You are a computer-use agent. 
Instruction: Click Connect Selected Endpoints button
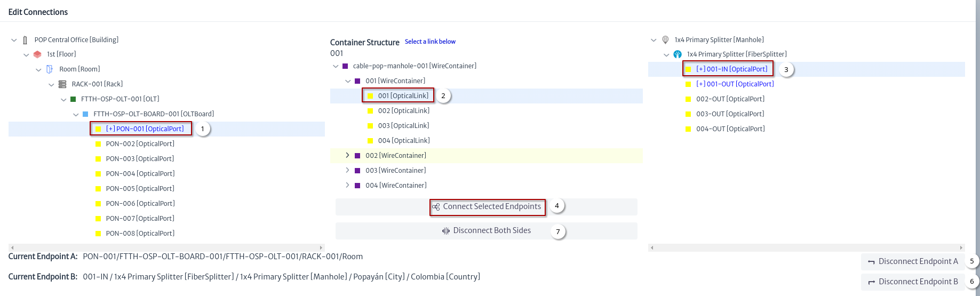pyautogui.click(x=487, y=207)
